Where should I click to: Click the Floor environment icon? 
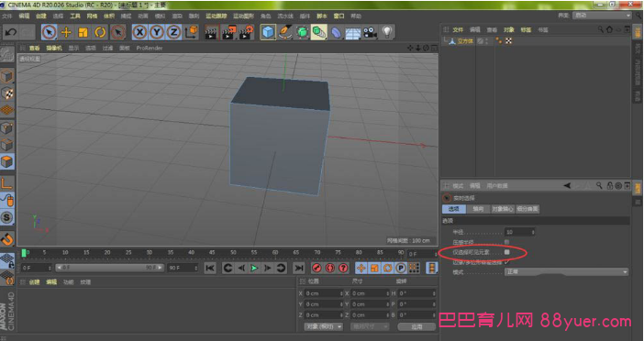(x=353, y=33)
